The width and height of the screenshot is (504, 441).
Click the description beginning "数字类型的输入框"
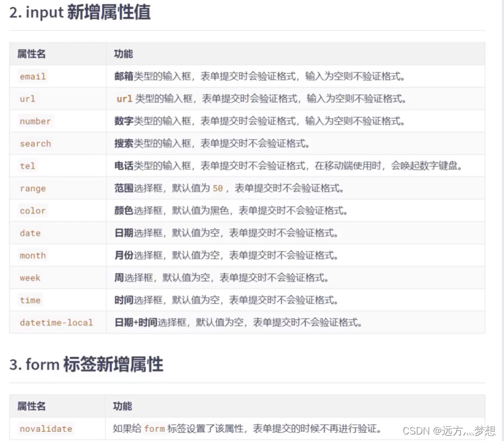(260, 122)
